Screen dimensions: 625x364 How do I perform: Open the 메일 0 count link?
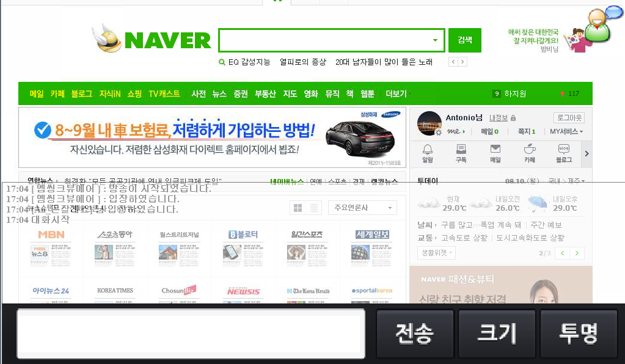tap(489, 131)
